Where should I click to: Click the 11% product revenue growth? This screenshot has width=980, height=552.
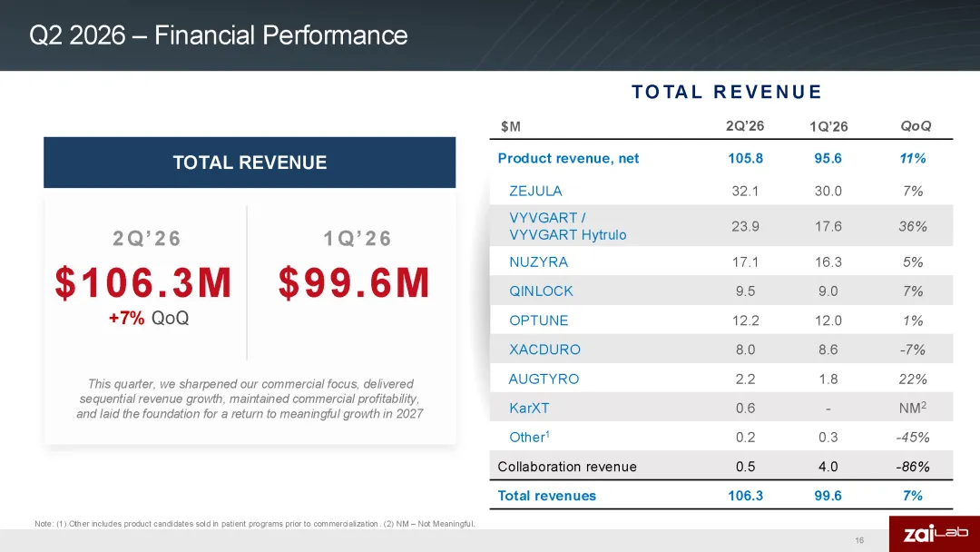pyautogui.click(x=913, y=158)
